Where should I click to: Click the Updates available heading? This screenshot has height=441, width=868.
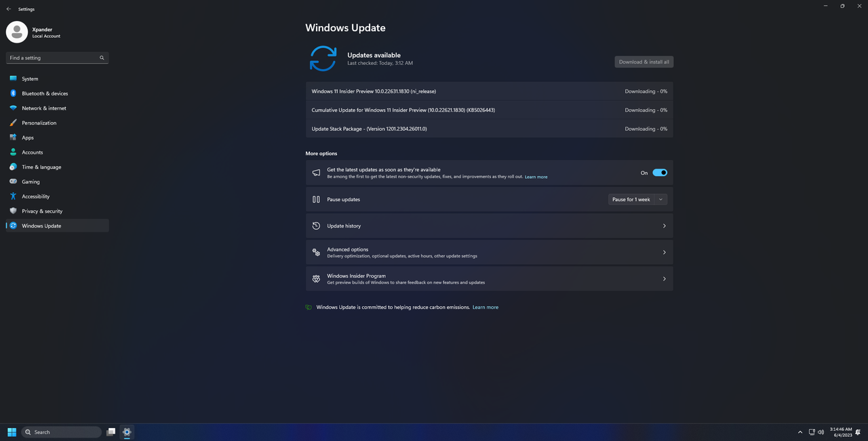click(x=374, y=55)
